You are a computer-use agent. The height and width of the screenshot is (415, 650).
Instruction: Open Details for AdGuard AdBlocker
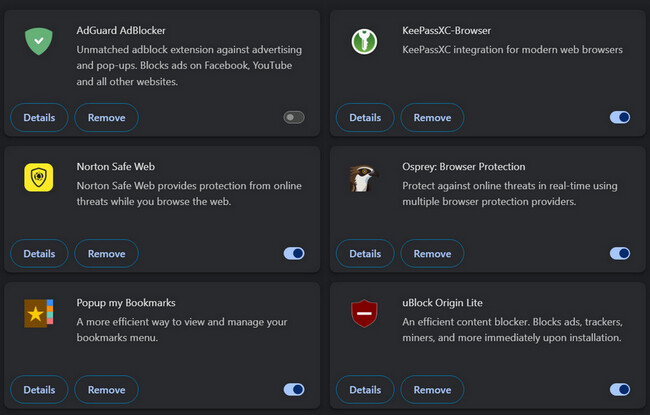tap(39, 117)
